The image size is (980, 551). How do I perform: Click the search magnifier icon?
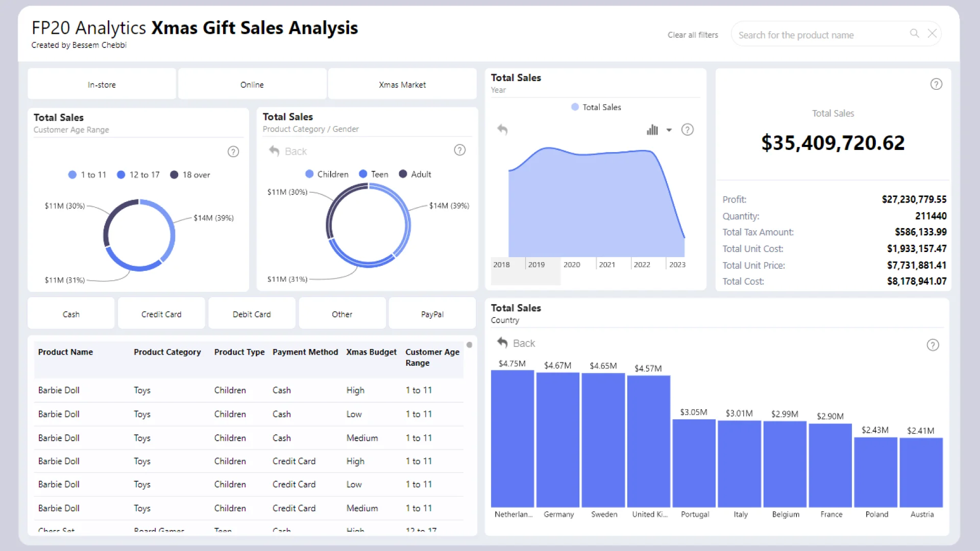(x=914, y=33)
